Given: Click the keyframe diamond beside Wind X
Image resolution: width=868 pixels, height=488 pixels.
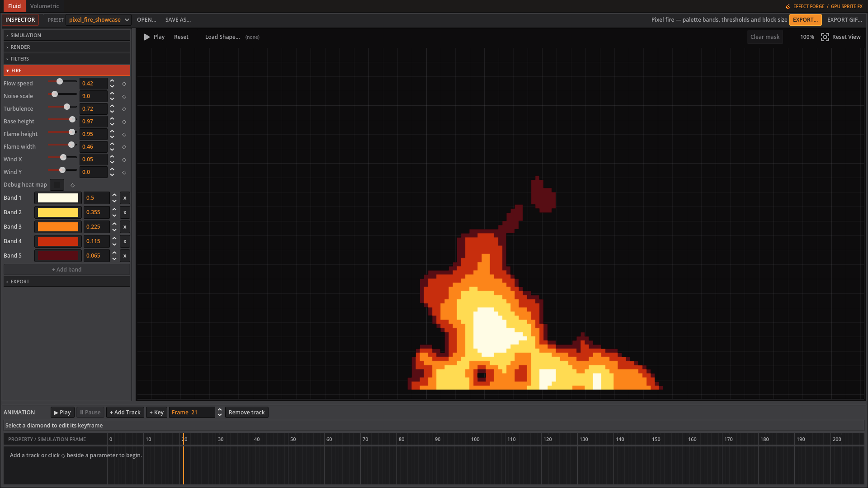Looking at the screenshot, I should [x=124, y=160].
